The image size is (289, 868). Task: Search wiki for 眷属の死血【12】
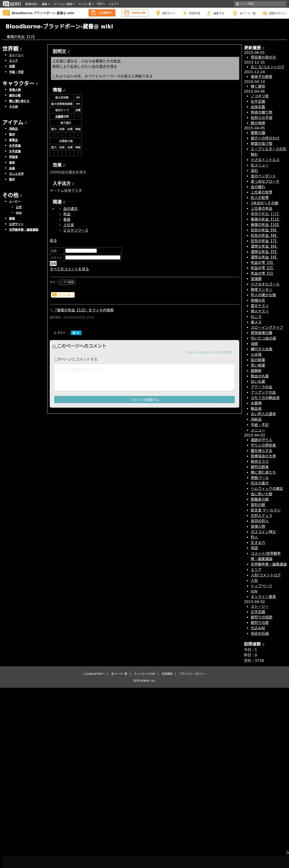tap(84, 310)
